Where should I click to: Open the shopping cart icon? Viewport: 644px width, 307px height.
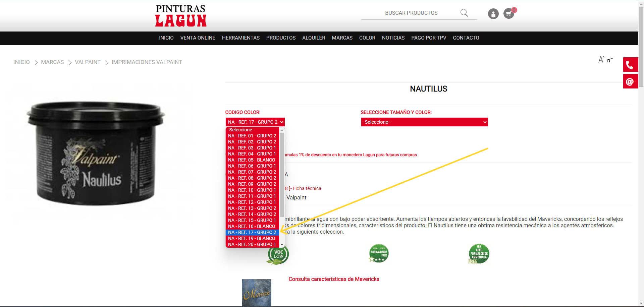509,13
